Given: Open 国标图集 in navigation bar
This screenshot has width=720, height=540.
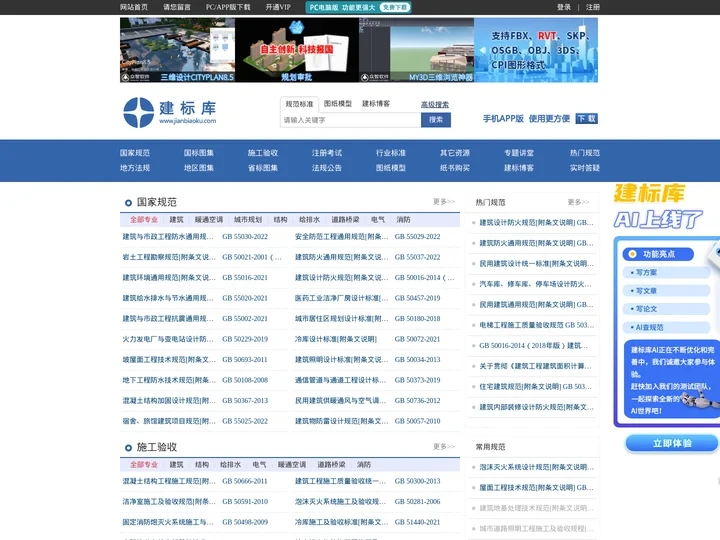Looking at the screenshot, I should pos(199,153).
